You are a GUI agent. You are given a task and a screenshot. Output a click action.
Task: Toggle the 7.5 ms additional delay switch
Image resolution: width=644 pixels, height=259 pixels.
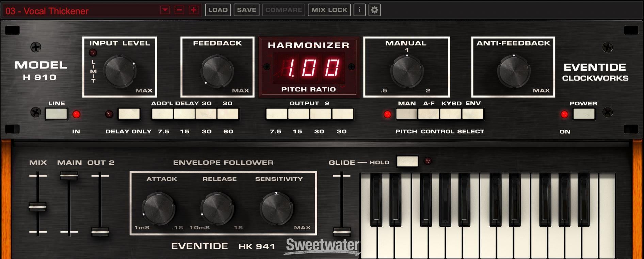[162, 114]
